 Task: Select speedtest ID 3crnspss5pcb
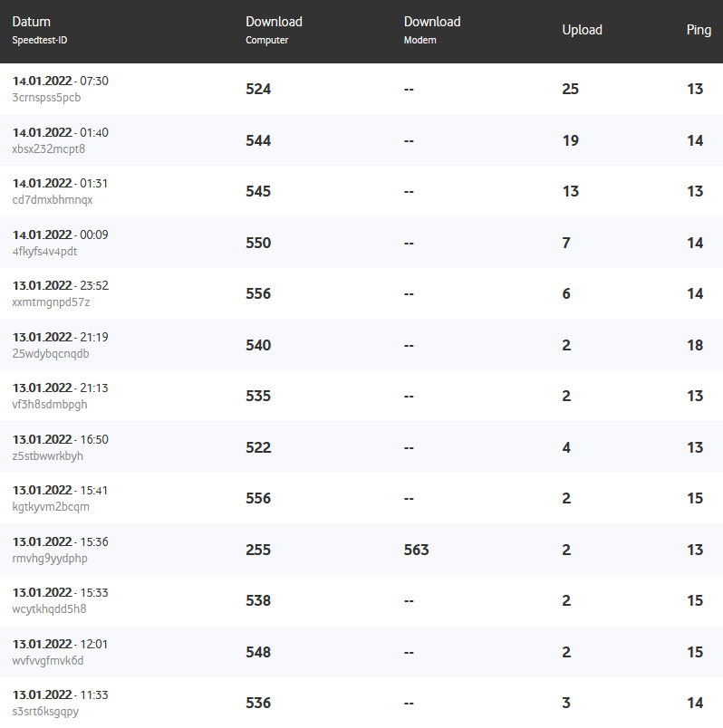click(x=47, y=97)
